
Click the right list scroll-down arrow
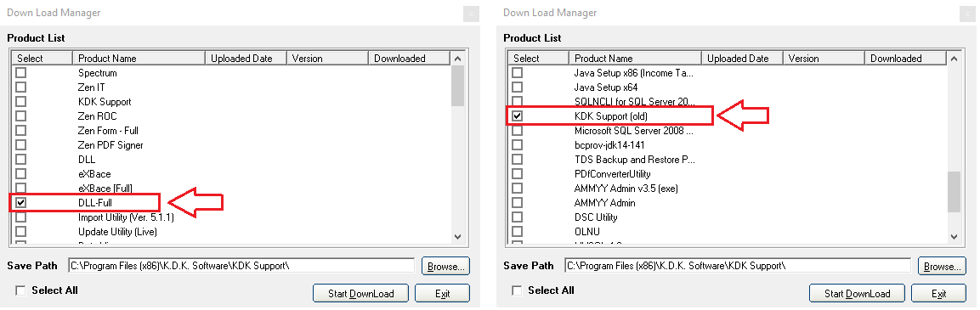(x=954, y=236)
